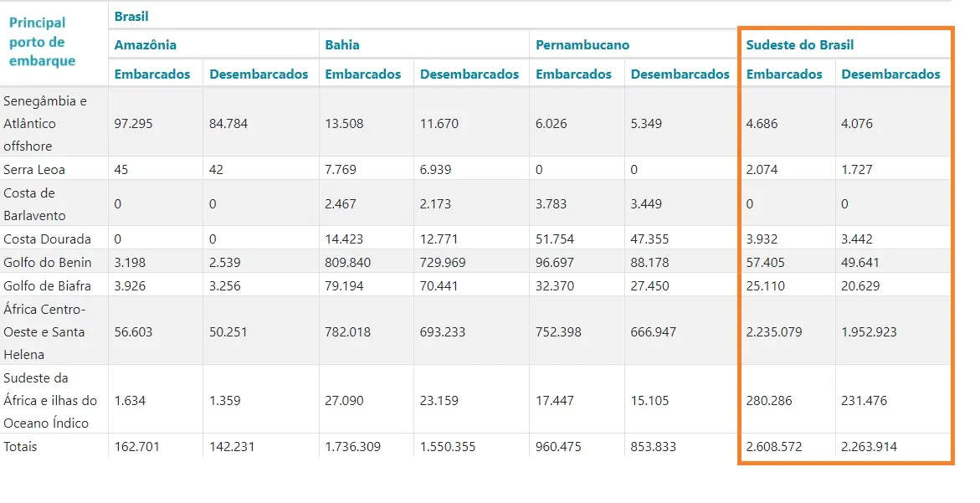Click the Brasil top header
This screenshot has height=503, width=980.
[131, 16]
